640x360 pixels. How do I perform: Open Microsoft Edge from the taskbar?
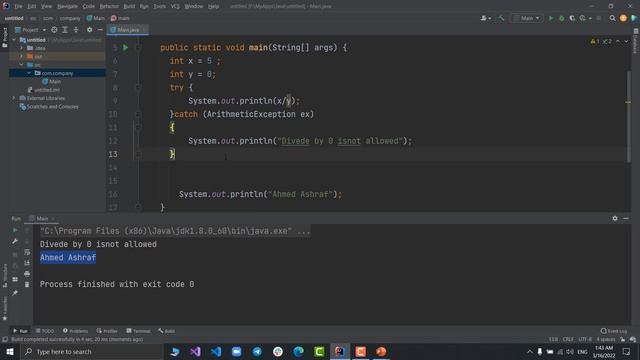click(299, 352)
